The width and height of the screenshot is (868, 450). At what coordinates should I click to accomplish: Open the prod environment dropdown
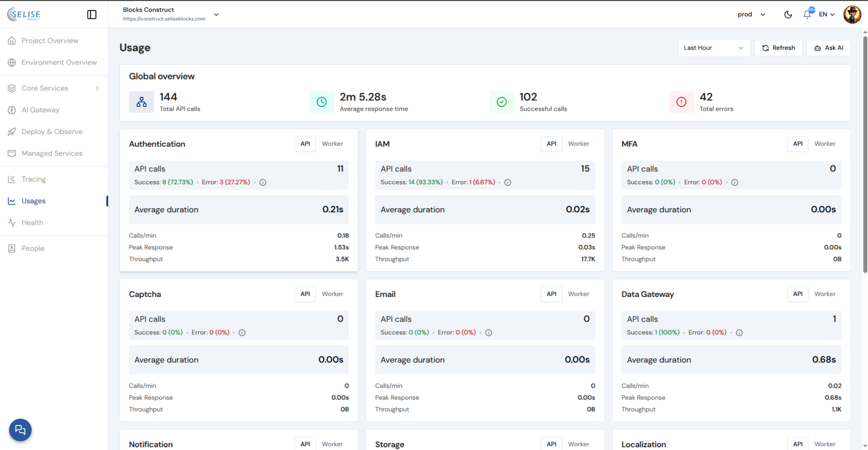coord(751,14)
